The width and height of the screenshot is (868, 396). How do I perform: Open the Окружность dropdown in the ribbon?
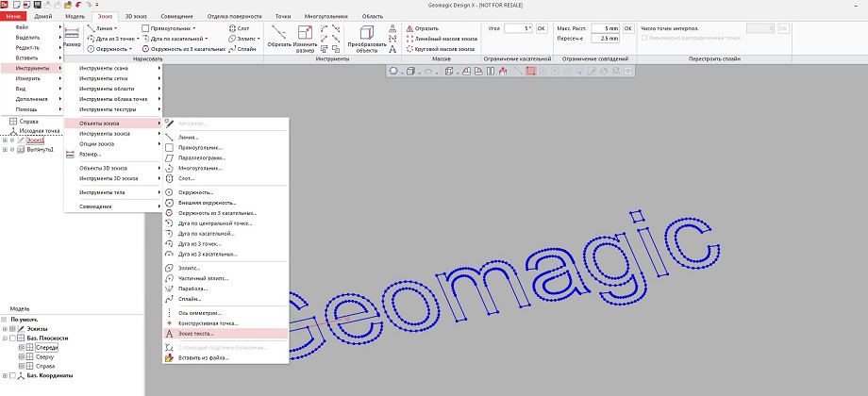pyautogui.click(x=130, y=49)
